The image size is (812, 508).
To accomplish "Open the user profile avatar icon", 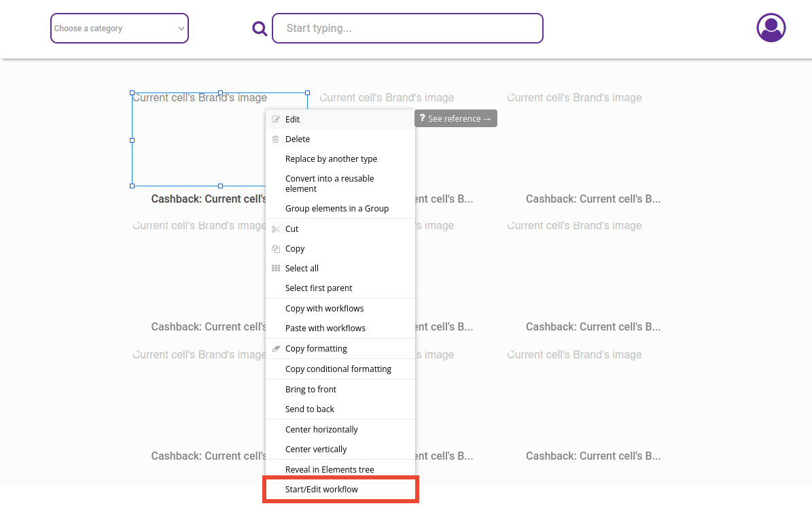I will coord(771,27).
